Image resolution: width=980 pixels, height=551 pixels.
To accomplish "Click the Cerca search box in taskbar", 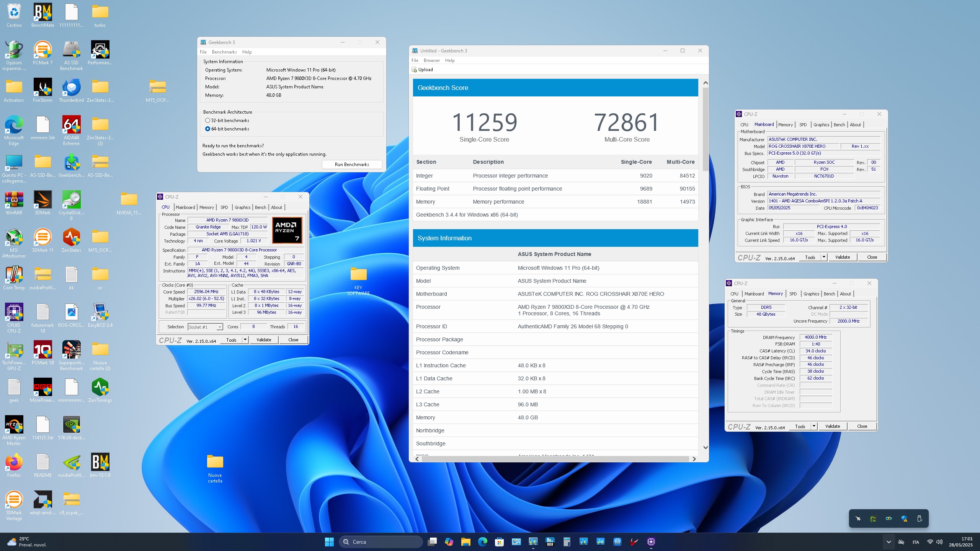I will (381, 542).
